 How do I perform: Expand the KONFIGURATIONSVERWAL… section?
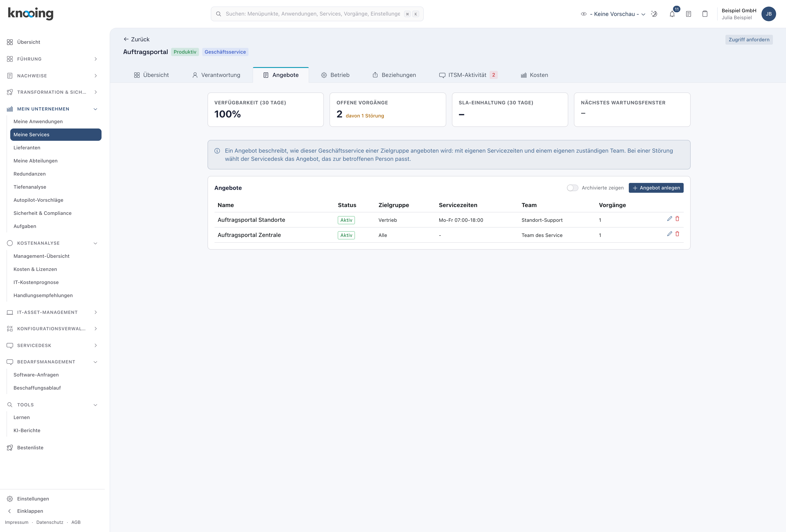point(52,329)
